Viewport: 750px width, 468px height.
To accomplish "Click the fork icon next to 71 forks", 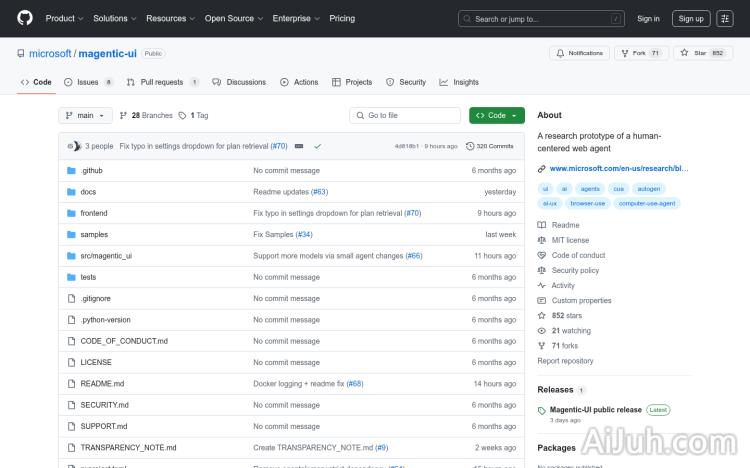I will point(541,345).
